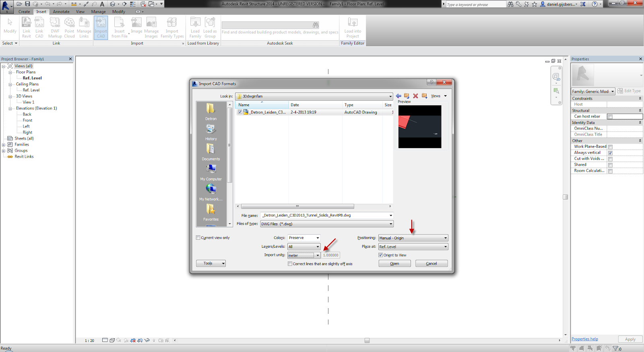This screenshot has height=352, width=644.
Task: Click the Open button in dialog
Action: tap(394, 263)
